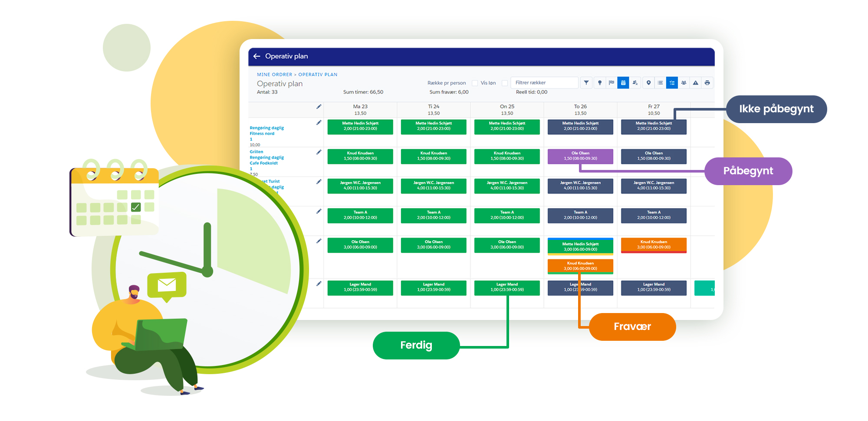Open the Grillen order link

tap(256, 152)
